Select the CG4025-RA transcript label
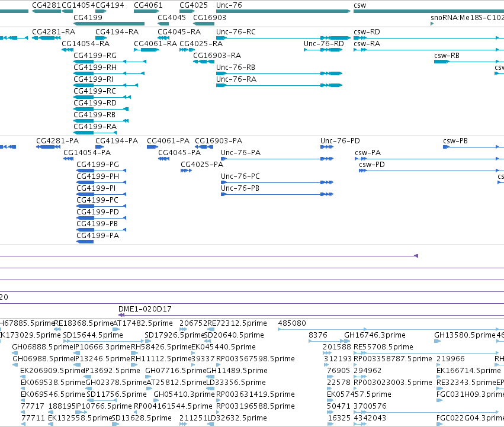This screenshot has height=427, width=504. (x=201, y=43)
